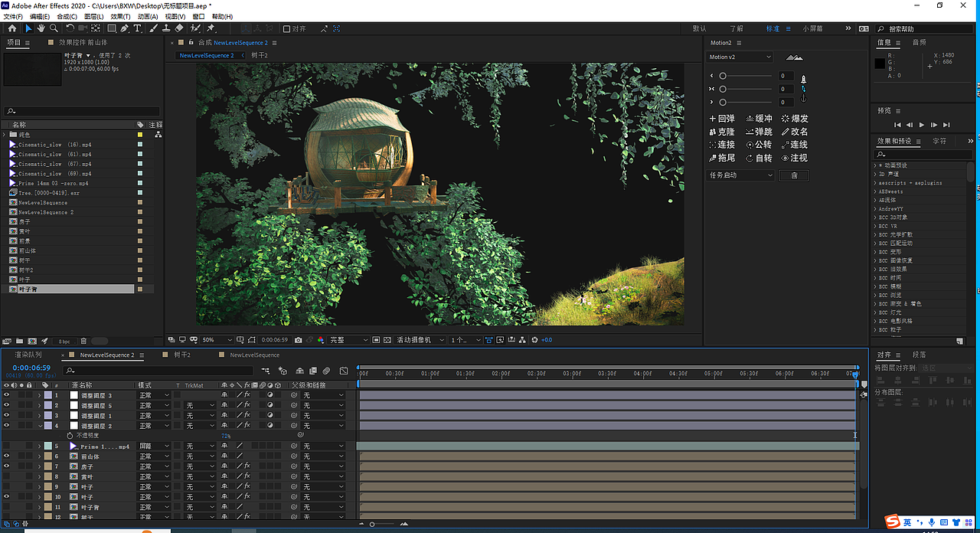Viewport: 980px width, 533px height.
Task: Select the Rectangle shape tool
Action: tap(112, 28)
